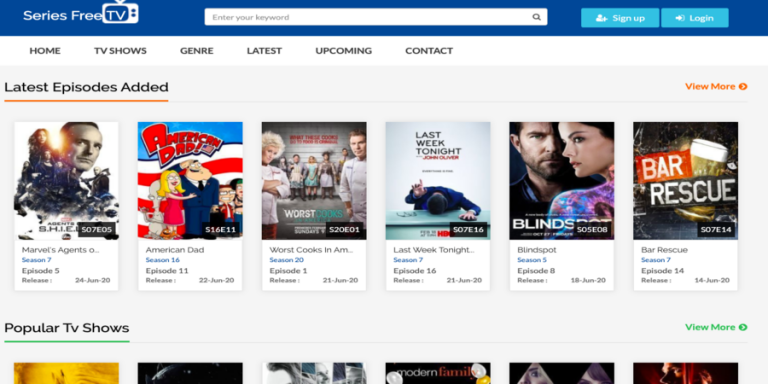Go to the LATEST page
This screenshot has width=768, height=384.
pos(264,50)
